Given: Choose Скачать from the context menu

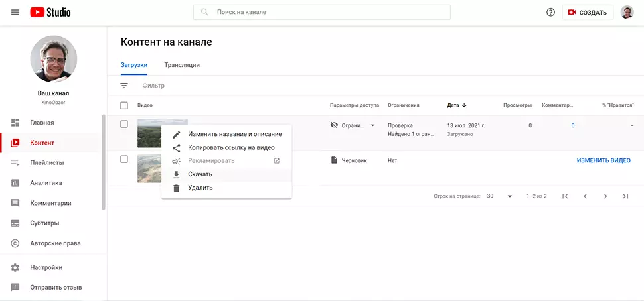Looking at the screenshot, I should [x=200, y=174].
